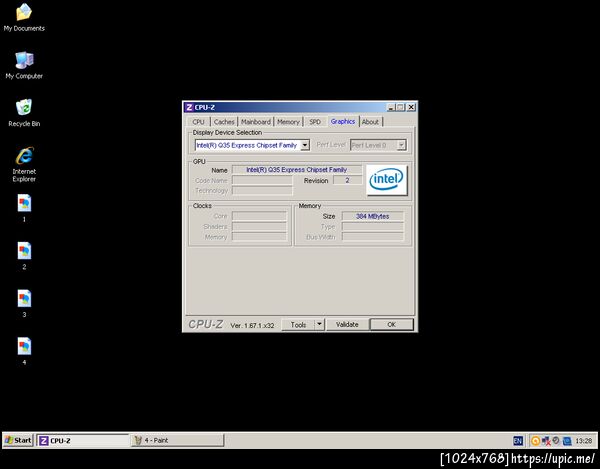The width and height of the screenshot is (600, 469).
Task: Switch to the CPU-Z taskbar button
Action: pyautogui.click(x=83, y=440)
